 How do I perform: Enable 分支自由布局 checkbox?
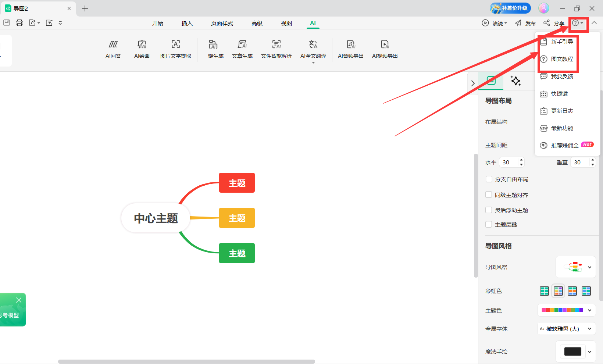(x=489, y=179)
